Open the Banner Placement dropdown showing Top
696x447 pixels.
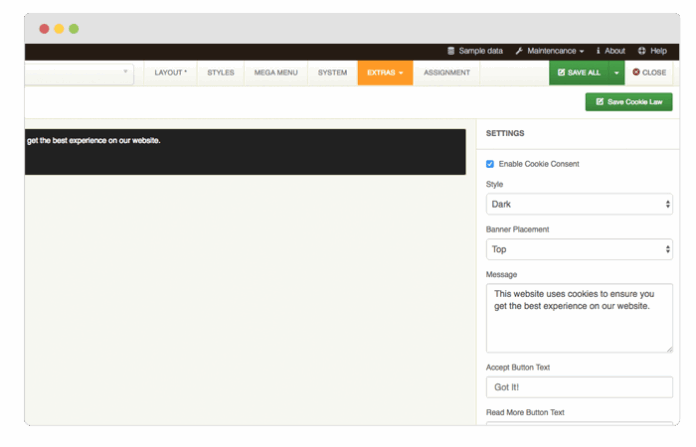(x=579, y=249)
